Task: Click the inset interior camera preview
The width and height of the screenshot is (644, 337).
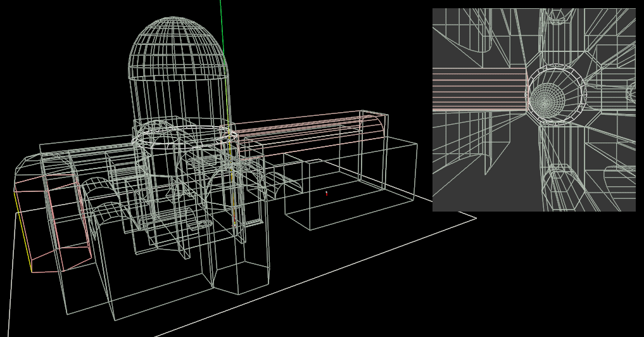Action: pos(534,110)
